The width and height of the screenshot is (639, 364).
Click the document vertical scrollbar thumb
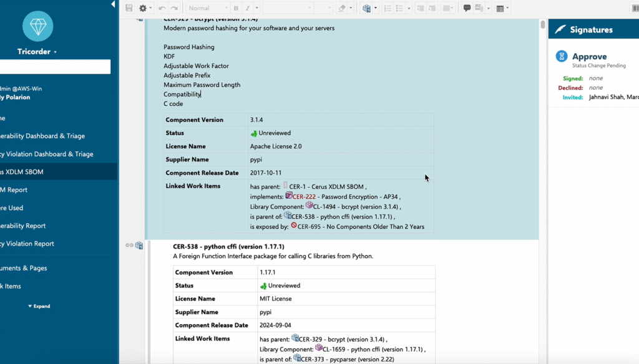point(543,25)
